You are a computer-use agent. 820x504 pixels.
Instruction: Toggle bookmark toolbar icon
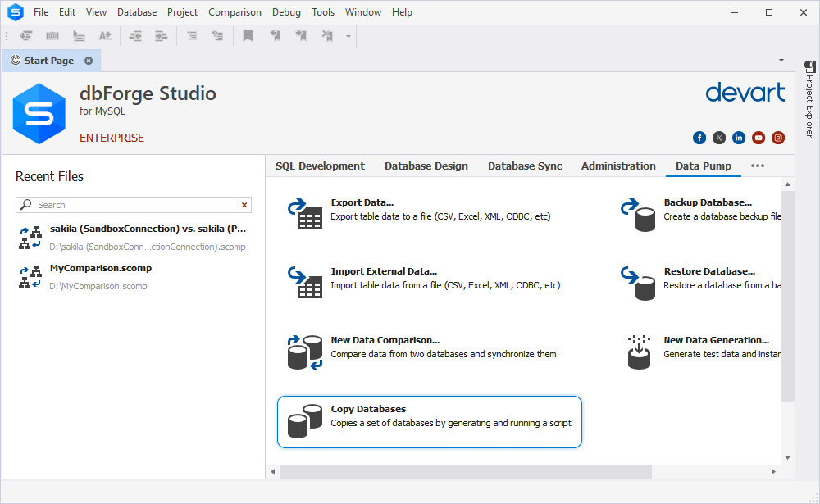pyautogui.click(x=248, y=35)
